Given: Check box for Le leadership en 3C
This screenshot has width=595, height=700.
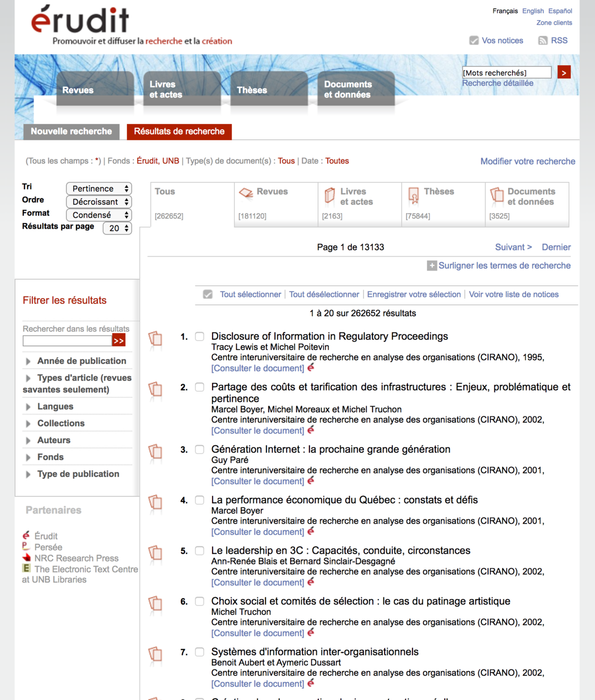Looking at the screenshot, I should tap(200, 551).
